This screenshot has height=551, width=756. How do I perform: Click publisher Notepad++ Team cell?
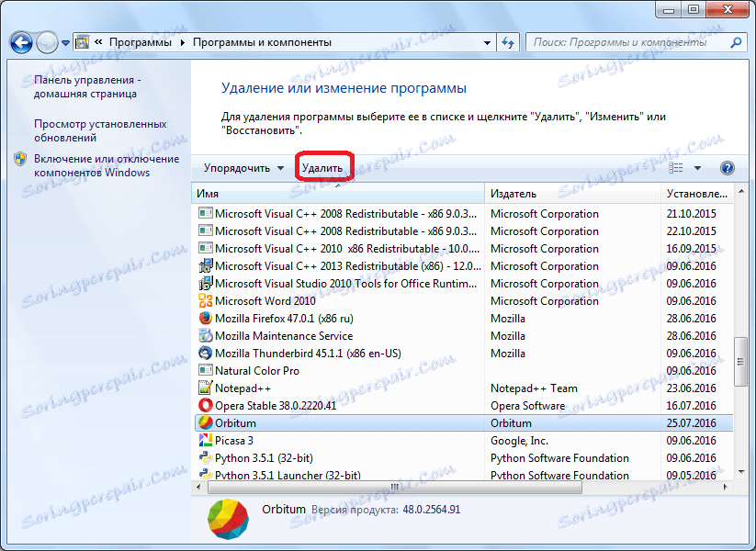coord(534,388)
